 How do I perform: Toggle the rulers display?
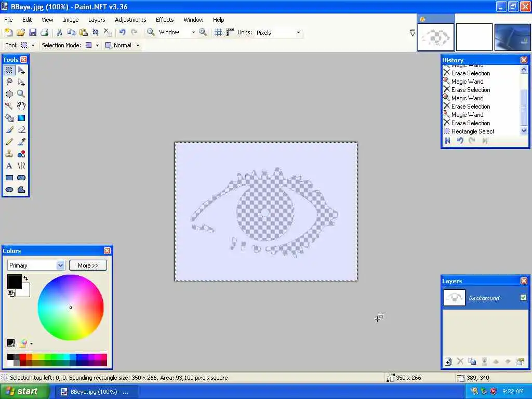coord(230,32)
